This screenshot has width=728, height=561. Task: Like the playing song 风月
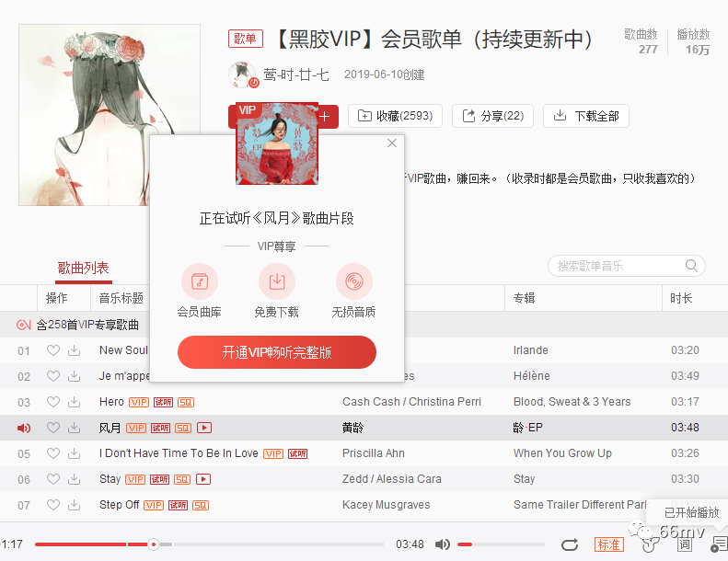tap(53, 428)
